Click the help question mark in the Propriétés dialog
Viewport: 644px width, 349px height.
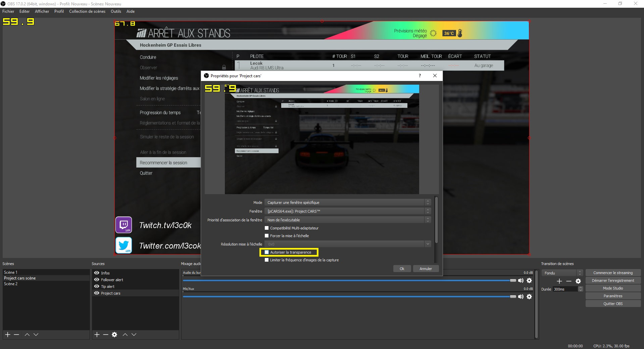coord(420,76)
